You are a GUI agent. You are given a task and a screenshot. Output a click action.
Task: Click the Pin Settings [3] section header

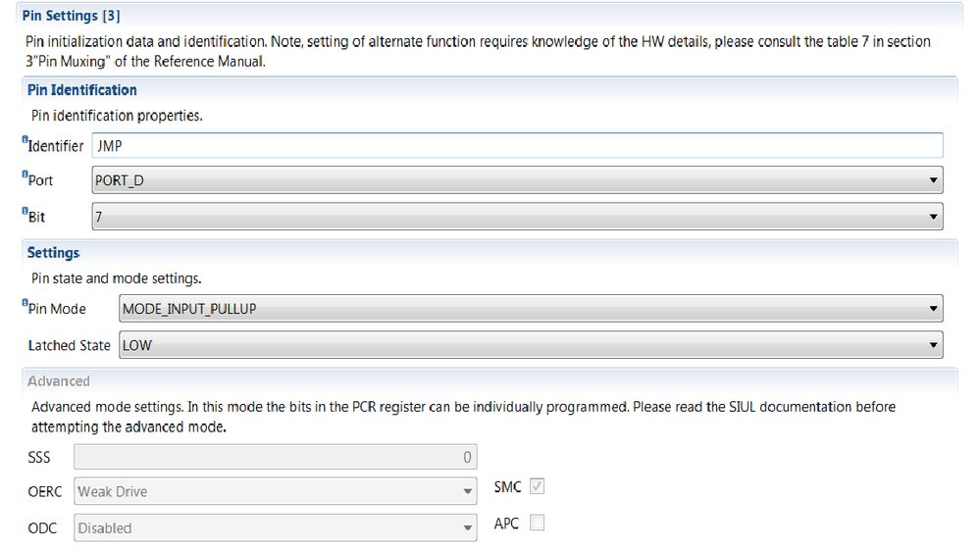pyautogui.click(x=72, y=16)
